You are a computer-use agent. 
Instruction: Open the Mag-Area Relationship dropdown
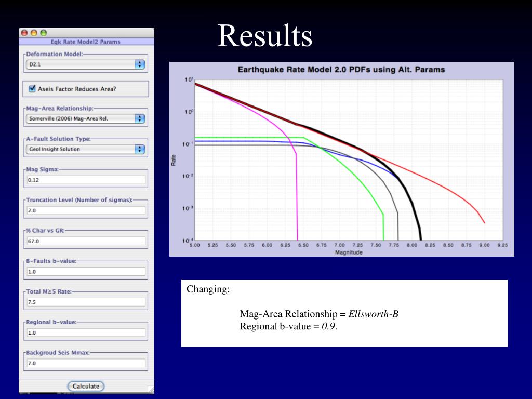(86, 119)
